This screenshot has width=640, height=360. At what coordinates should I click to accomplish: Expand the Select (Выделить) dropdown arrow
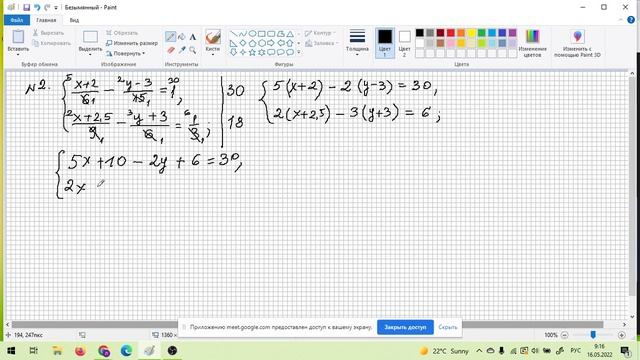click(x=90, y=55)
